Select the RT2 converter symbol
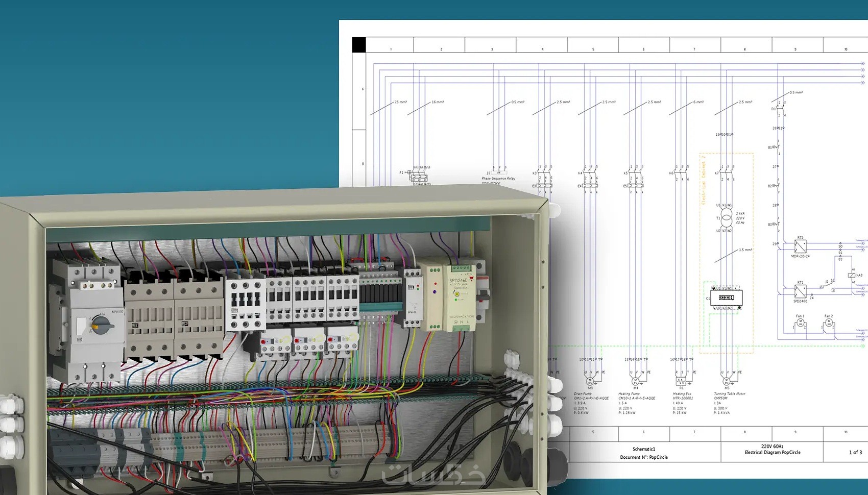868x495 pixels. pyautogui.click(x=800, y=247)
